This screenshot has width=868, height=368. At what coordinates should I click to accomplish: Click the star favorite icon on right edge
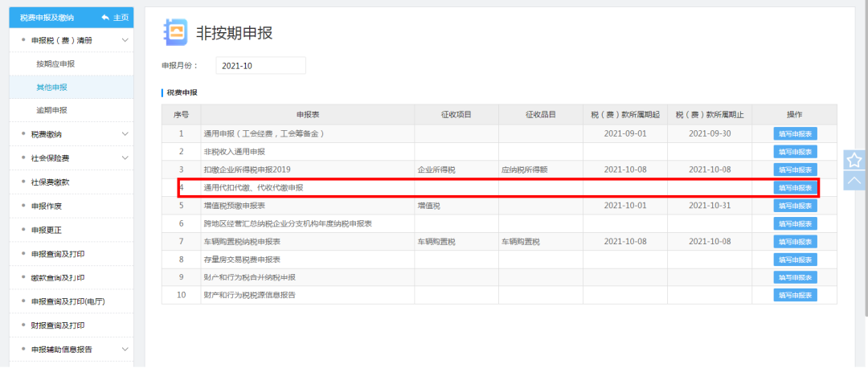[x=854, y=161]
